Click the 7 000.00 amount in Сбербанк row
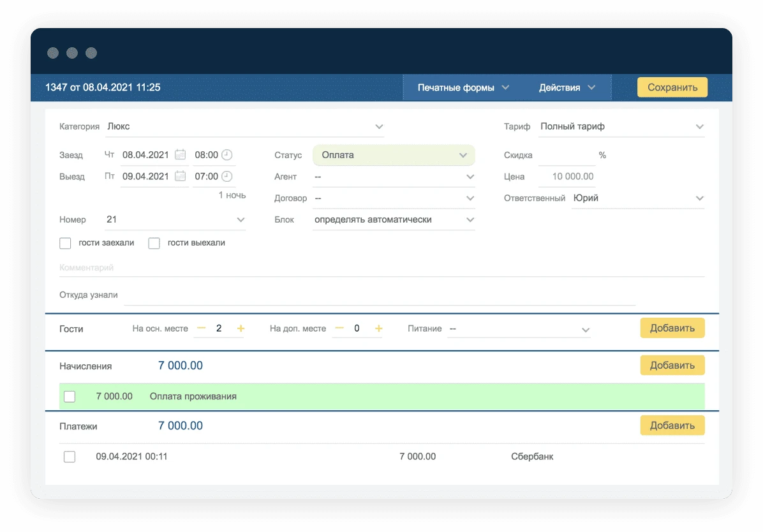763x532 pixels. (417, 457)
